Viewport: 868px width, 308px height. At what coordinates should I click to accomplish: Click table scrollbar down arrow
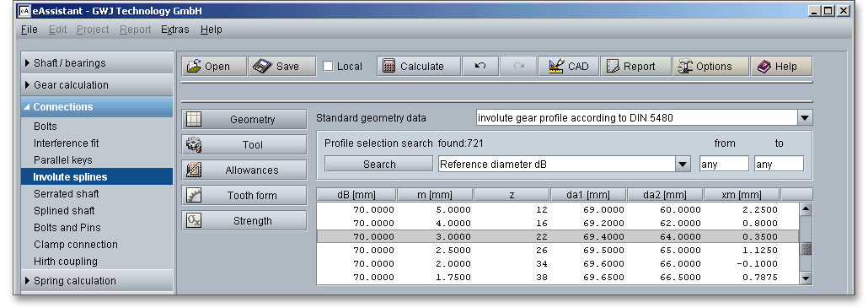coord(806,278)
